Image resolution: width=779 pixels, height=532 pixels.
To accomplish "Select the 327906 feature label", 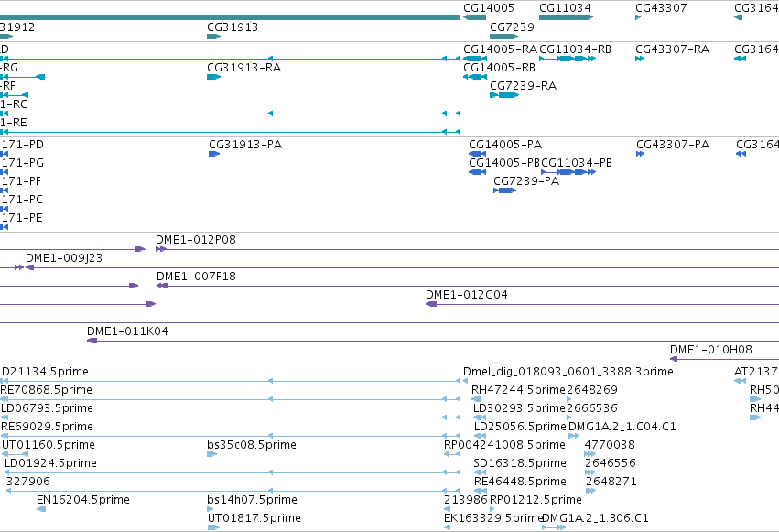I will (x=27, y=482).
